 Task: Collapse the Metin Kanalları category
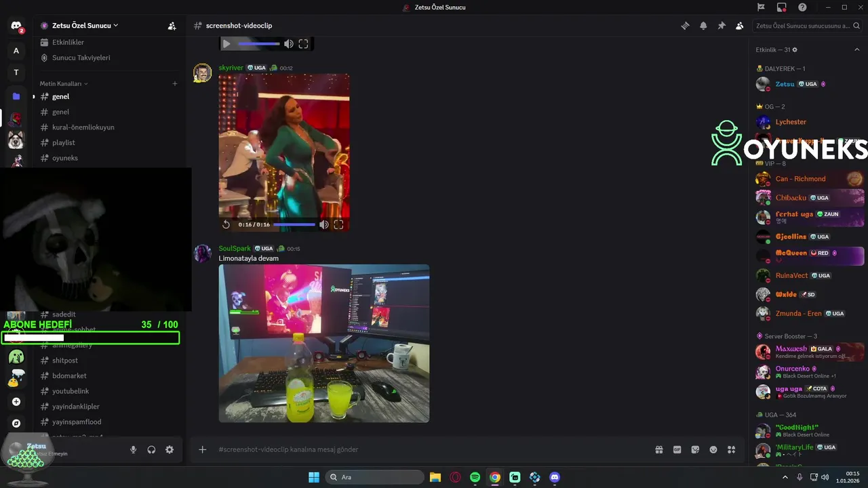pos(64,83)
